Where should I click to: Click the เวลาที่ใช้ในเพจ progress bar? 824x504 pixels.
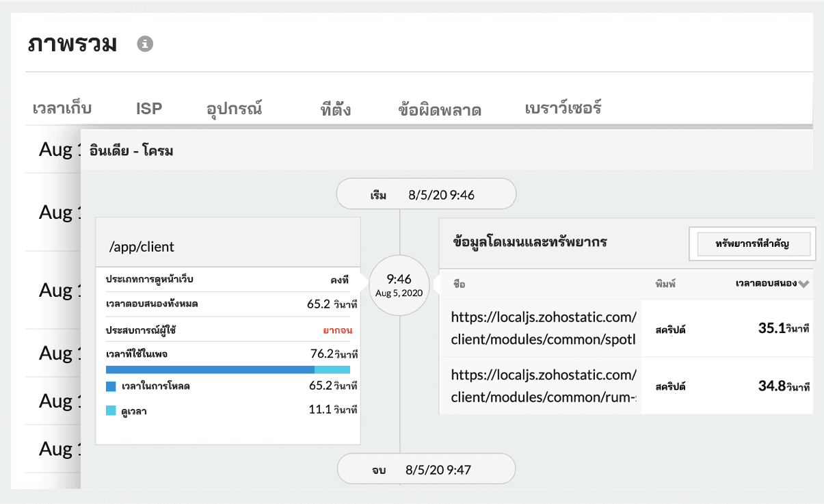click(x=228, y=369)
